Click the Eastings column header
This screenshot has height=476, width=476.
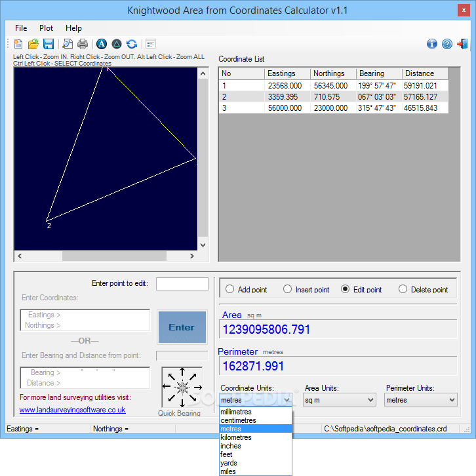tap(287, 73)
